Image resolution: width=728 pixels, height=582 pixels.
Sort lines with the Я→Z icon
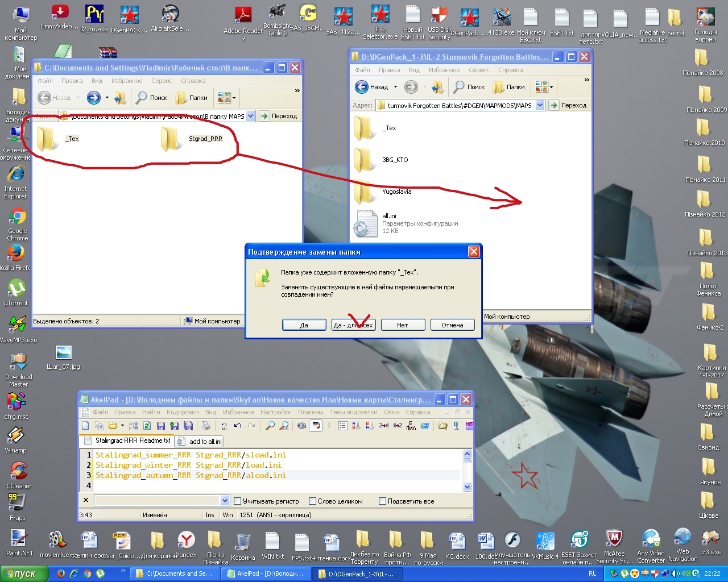click(398, 426)
